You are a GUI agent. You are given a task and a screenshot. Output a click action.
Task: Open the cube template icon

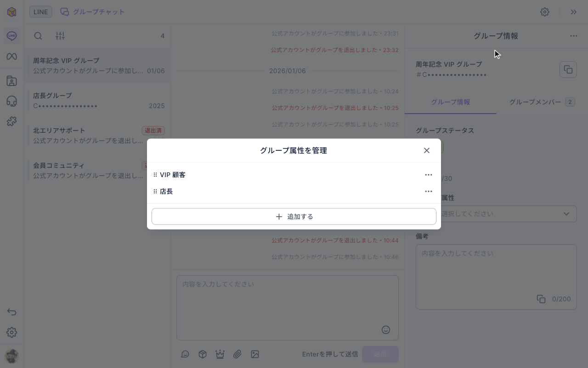pyautogui.click(x=203, y=354)
